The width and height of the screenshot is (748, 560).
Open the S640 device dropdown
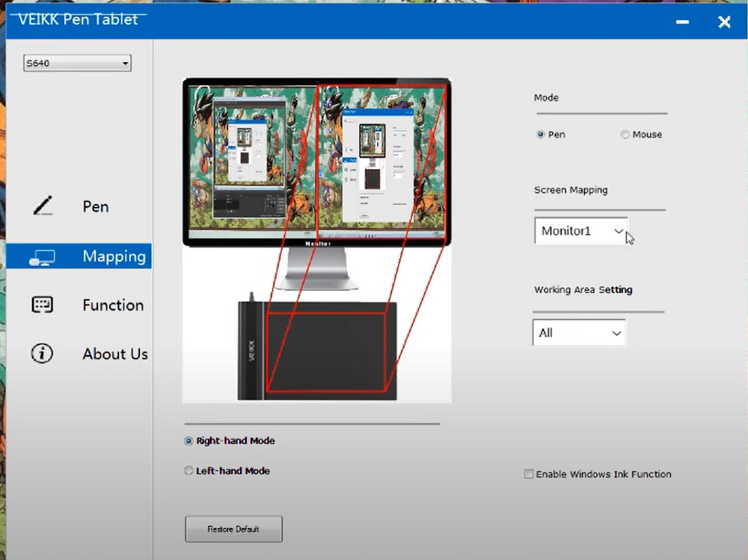click(x=77, y=63)
